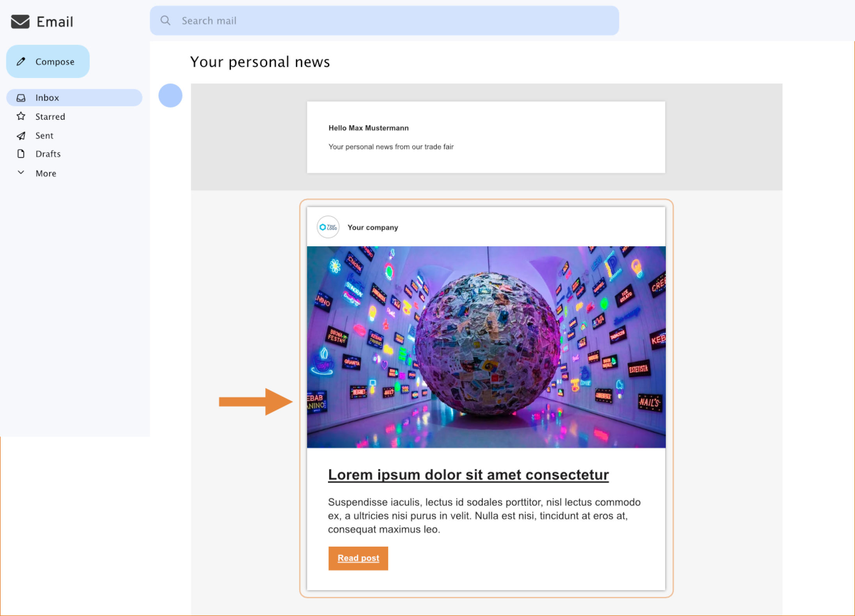Click the Email app title text
855x616 pixels.
click(x=55, y=22)
